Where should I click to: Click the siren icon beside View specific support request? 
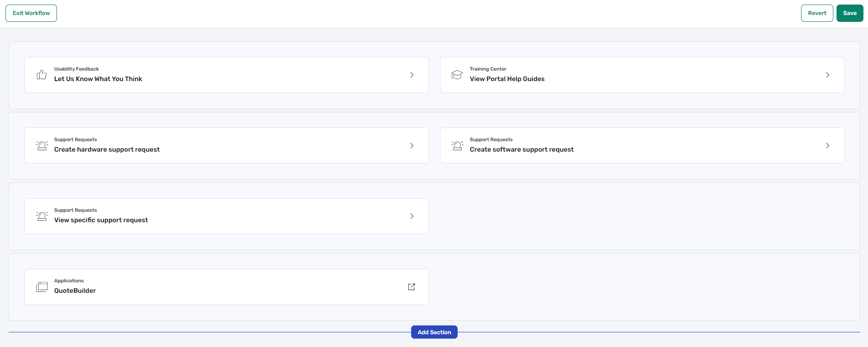coord(42,216)
